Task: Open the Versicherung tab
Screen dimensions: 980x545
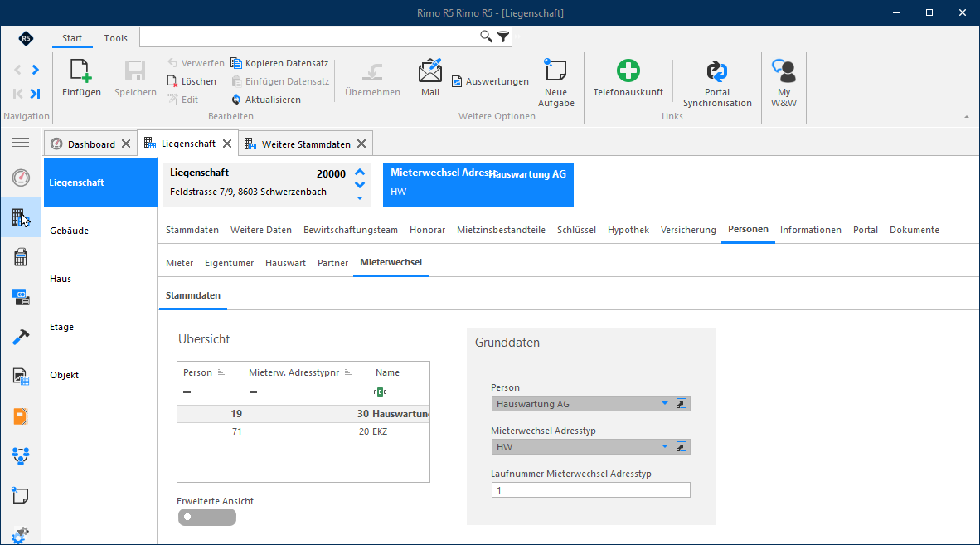Action: (688, 230)
